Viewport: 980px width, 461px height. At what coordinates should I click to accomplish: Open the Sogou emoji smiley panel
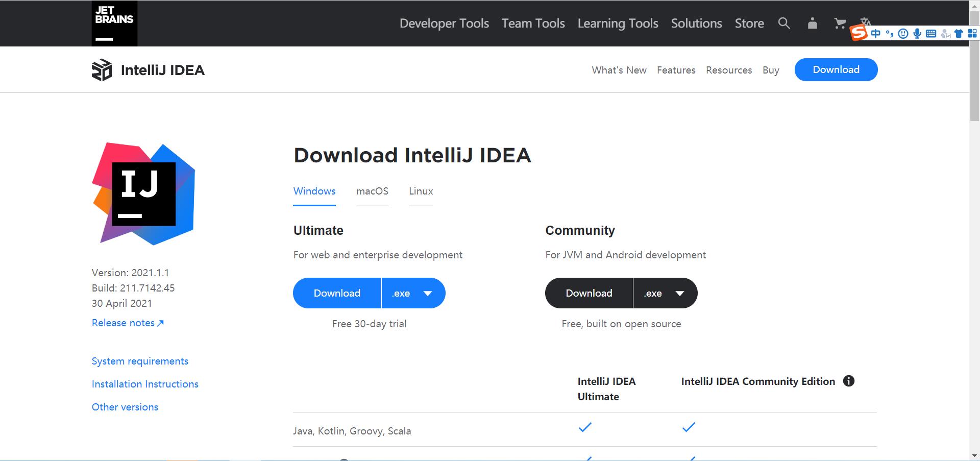pos(903,34)
